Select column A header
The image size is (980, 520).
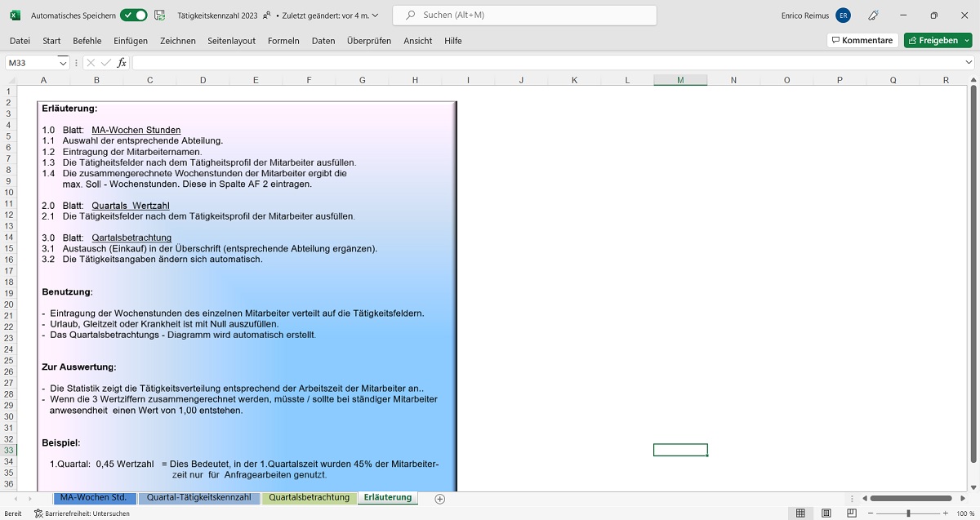(x=43, y=80)
